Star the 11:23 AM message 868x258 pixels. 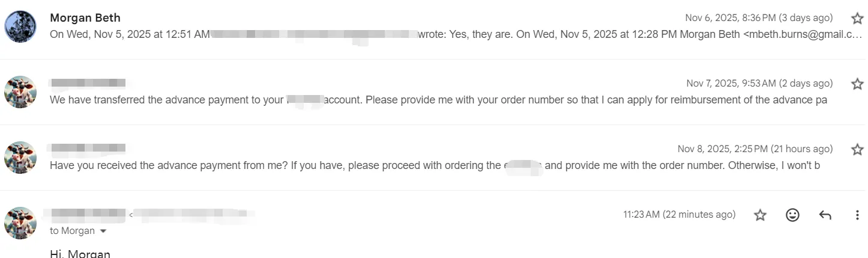760,215
